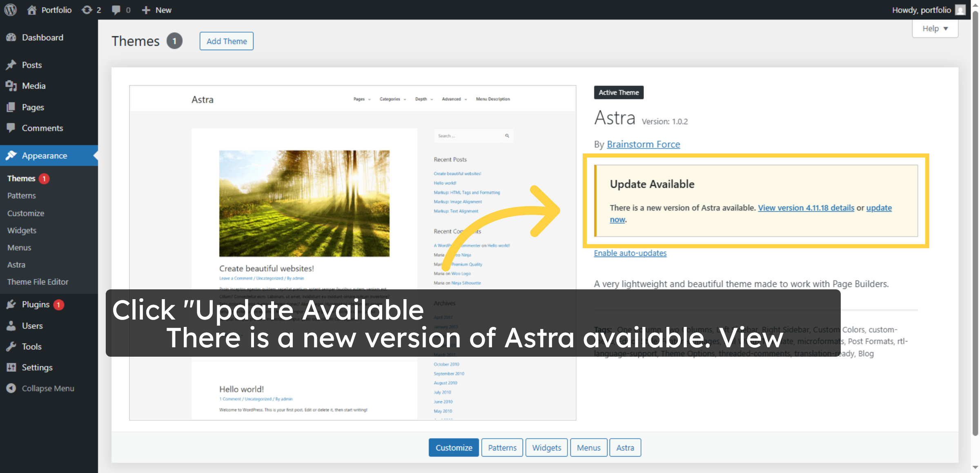Open Plugins from the sidebar
980x473 pixels.
(x=36, y=304)
